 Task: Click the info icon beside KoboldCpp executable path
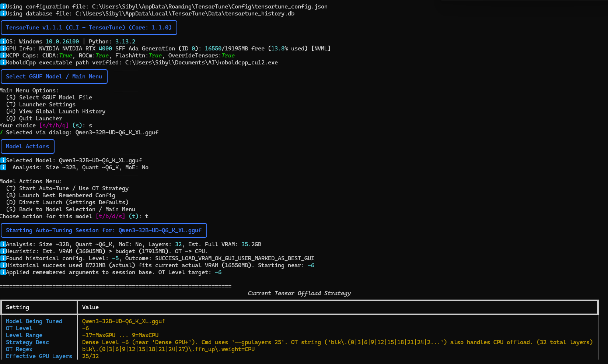3,63
